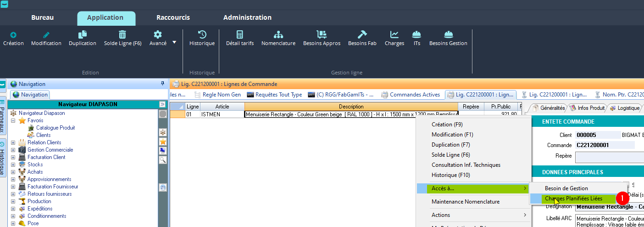The width and height of the screenshot is (644, 227).
Task: Switch to the Administration ribbon tab
Action: [247, 17]
